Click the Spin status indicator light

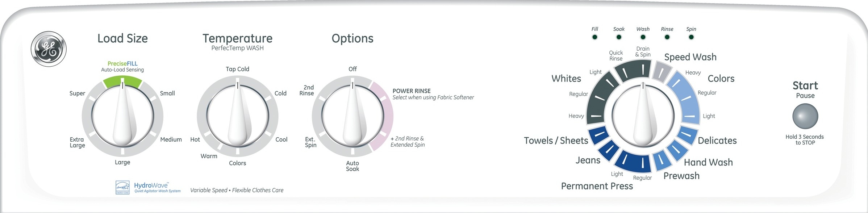point(691,37)
